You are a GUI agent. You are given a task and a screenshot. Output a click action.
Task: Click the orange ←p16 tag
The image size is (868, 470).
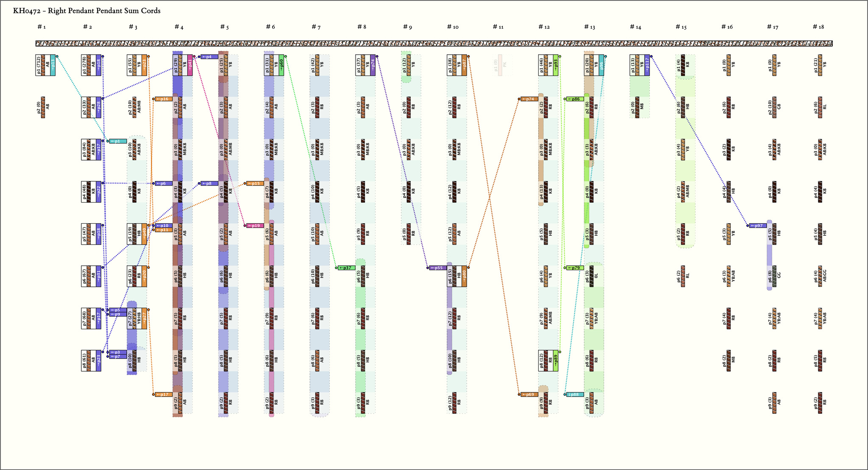click(164, 99)
